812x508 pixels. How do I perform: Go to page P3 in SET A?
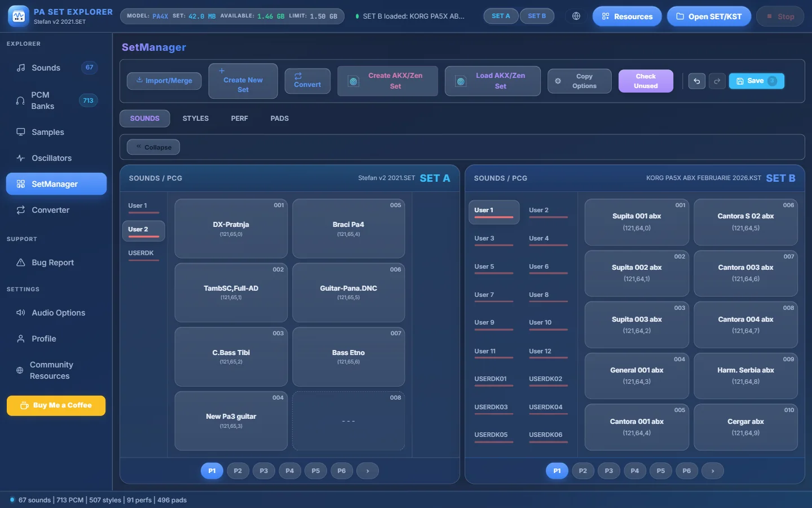click(x=264, y=471)
